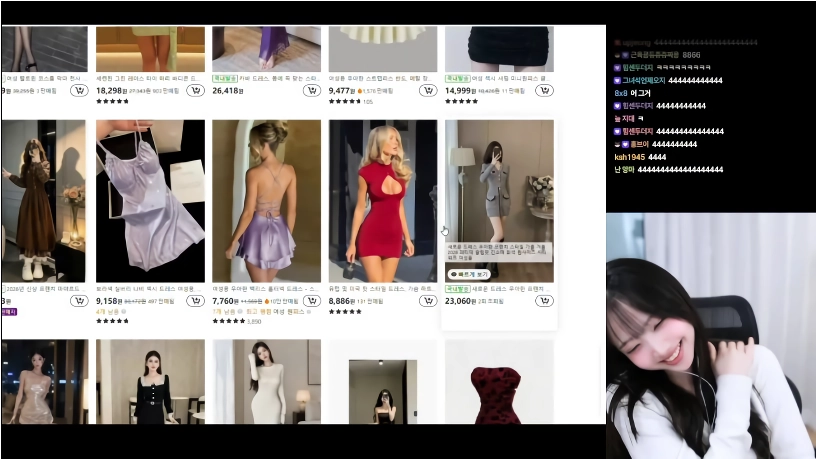Viewport: 816px width, 459px height.
Task: Open the grey blazer dress mirror selfie thumbnail
Action: pos(499,201)
